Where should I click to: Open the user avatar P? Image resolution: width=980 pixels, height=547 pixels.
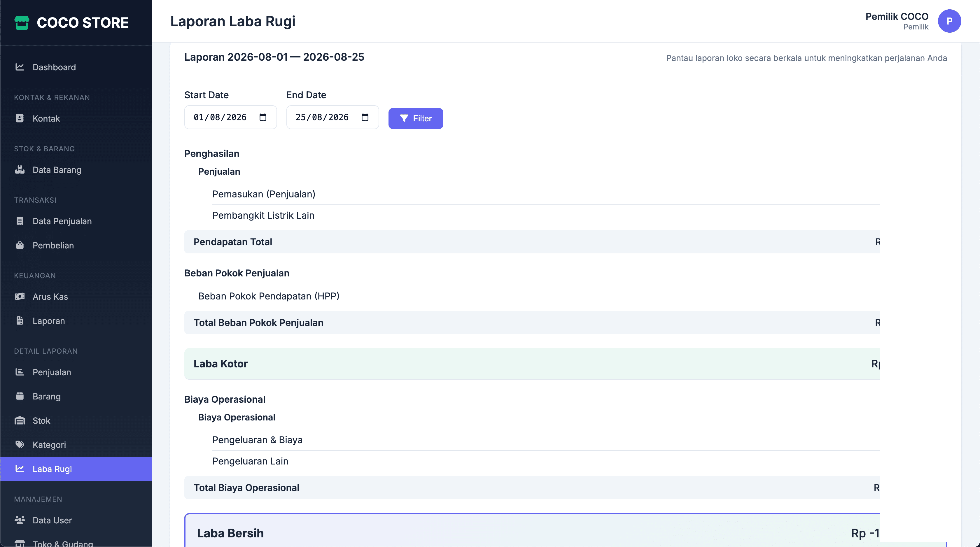[949, 21]
